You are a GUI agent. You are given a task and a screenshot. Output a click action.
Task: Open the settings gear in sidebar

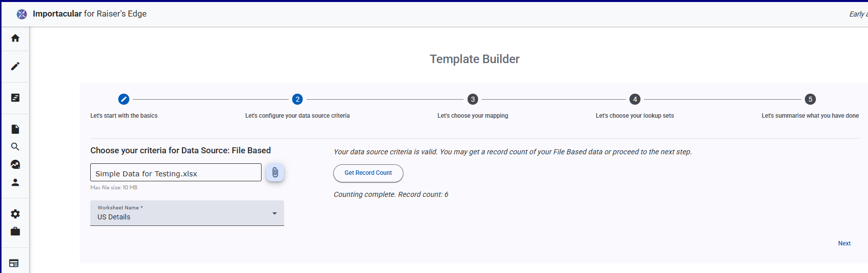(16, 214)
